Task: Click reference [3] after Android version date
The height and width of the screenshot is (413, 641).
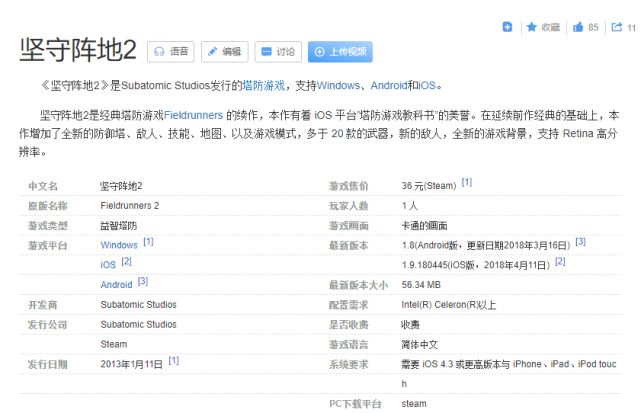Action: [580, 242]
